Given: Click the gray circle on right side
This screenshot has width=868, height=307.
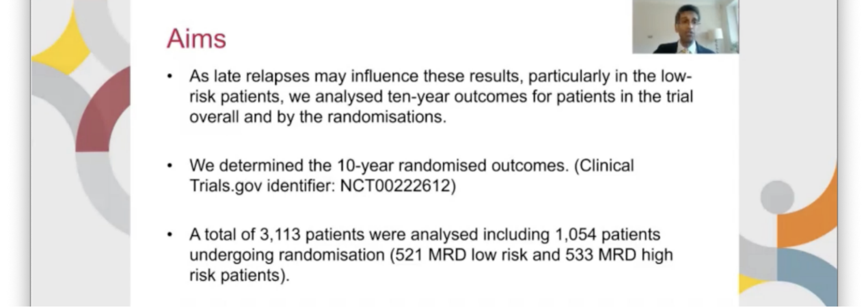Looking at the screenshot, I should pyautogui.click(x=777, y=197).
